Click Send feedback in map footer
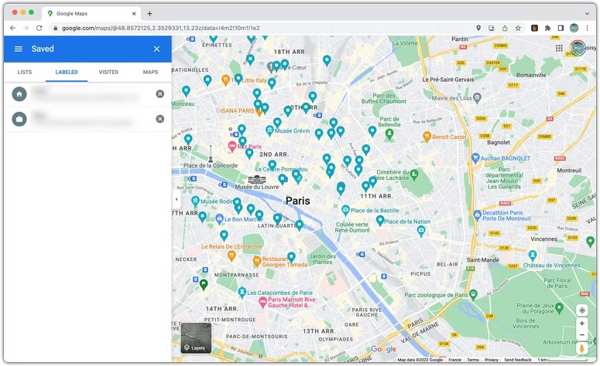600x366 pixels. (x=518, y=360)
